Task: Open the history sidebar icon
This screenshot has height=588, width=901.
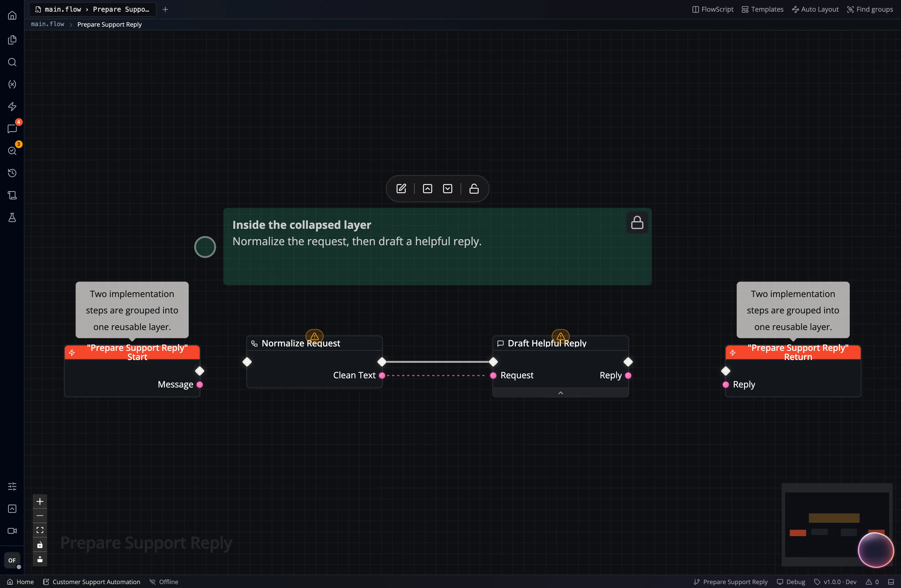Action: point(12,173)
